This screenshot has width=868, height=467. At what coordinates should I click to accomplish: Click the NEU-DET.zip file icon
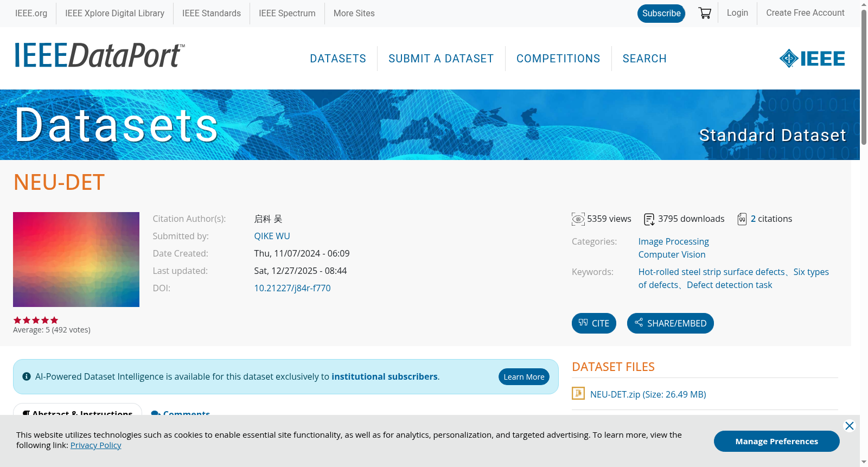(578, 393)
